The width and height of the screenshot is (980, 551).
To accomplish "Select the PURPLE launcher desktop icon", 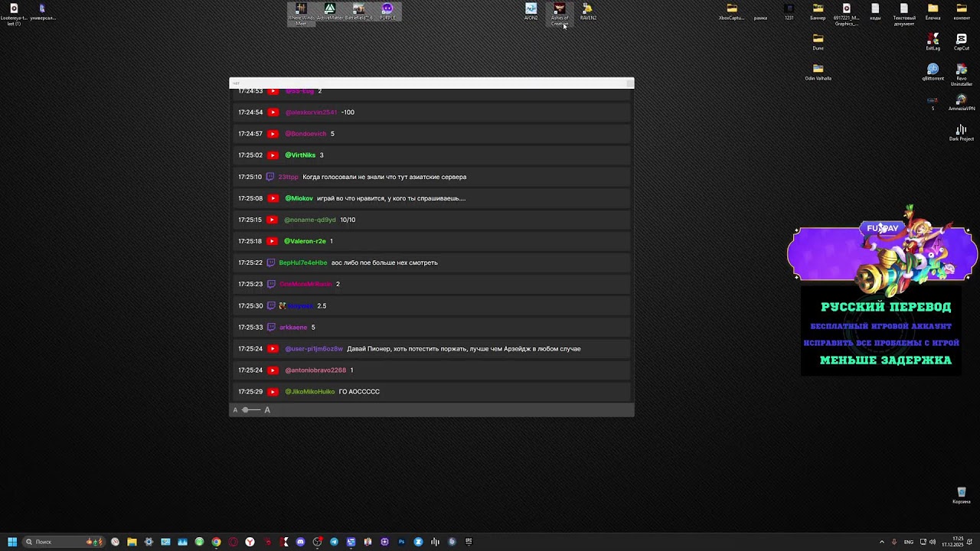I will (x=387, y=11).
